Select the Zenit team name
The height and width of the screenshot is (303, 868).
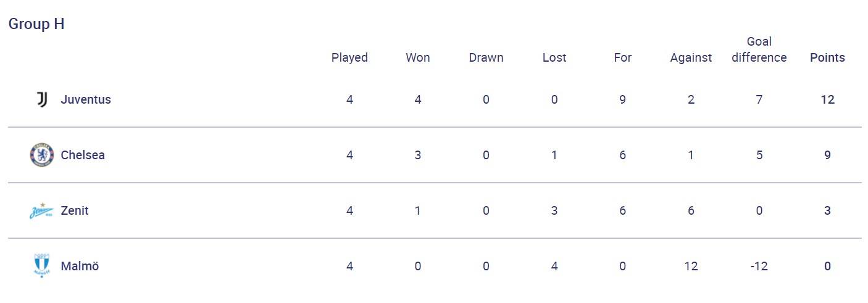[x=75, y=210]
